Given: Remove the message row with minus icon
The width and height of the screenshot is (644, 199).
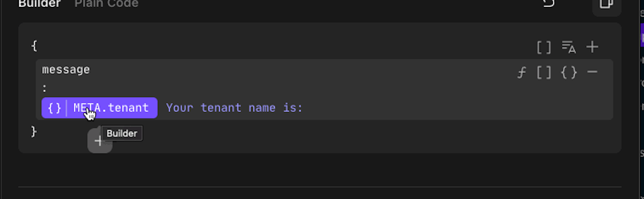Looking at the screenshot, I should (x=592, y=72).
